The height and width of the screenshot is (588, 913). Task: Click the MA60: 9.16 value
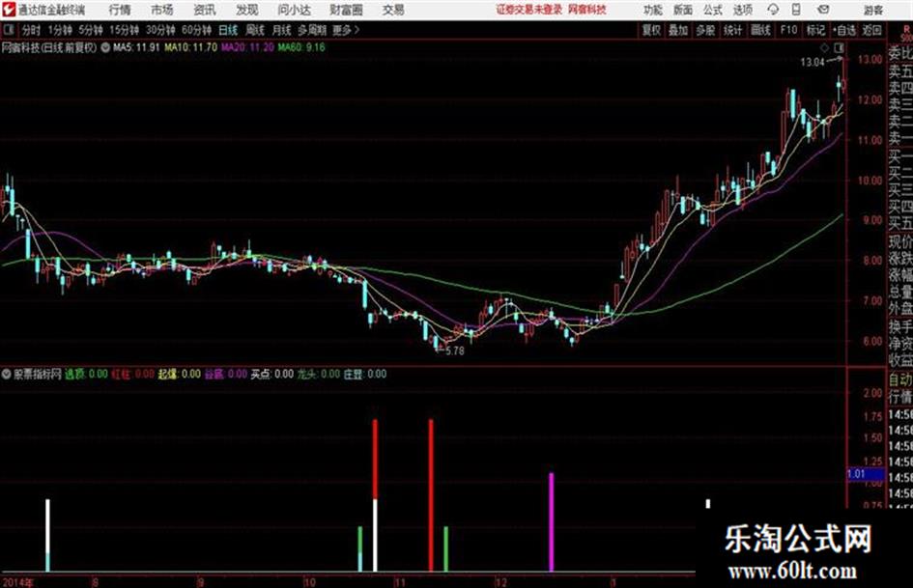[301, 47]
